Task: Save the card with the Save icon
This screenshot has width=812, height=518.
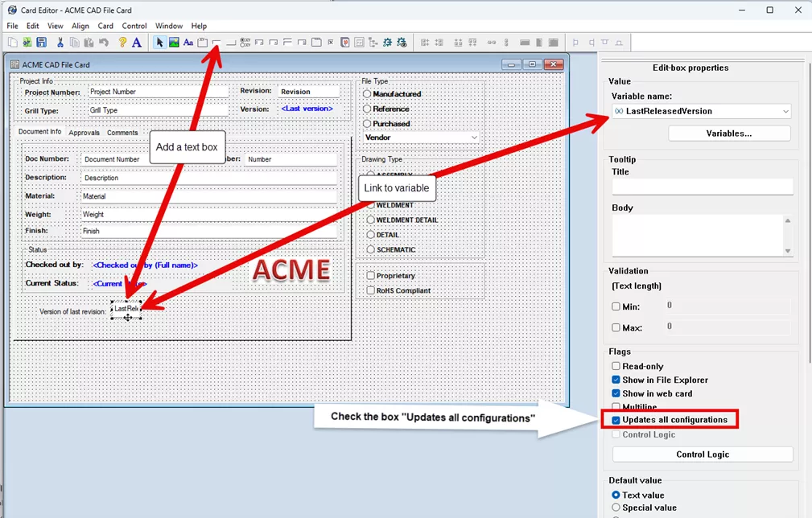Action: 41,42
